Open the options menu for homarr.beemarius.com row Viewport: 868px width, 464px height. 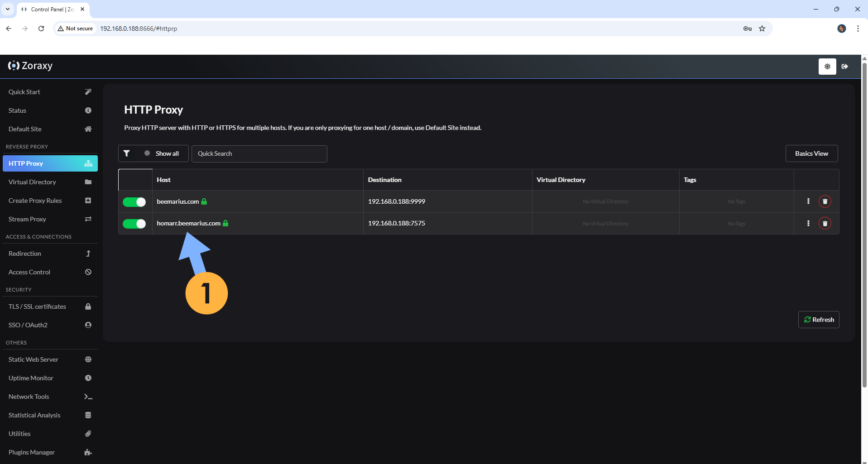808,223
